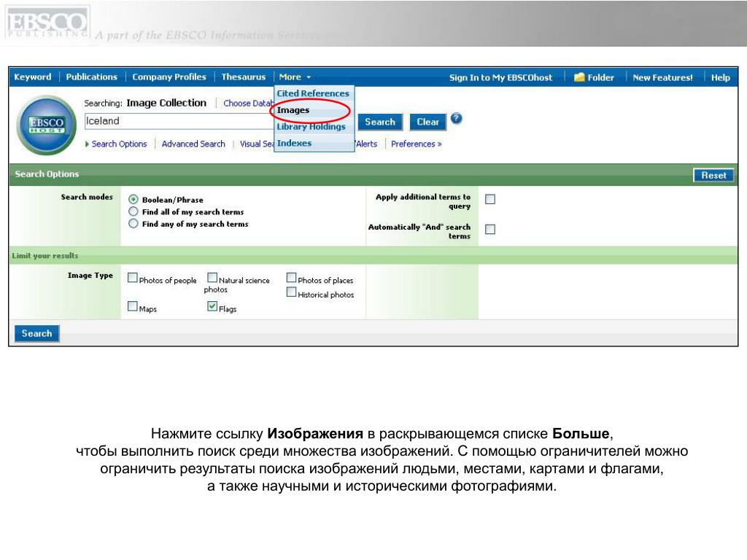This screenshot has height=560, width=747.
Task: Select Find any of my search terms
Action: tap(133, 224)
